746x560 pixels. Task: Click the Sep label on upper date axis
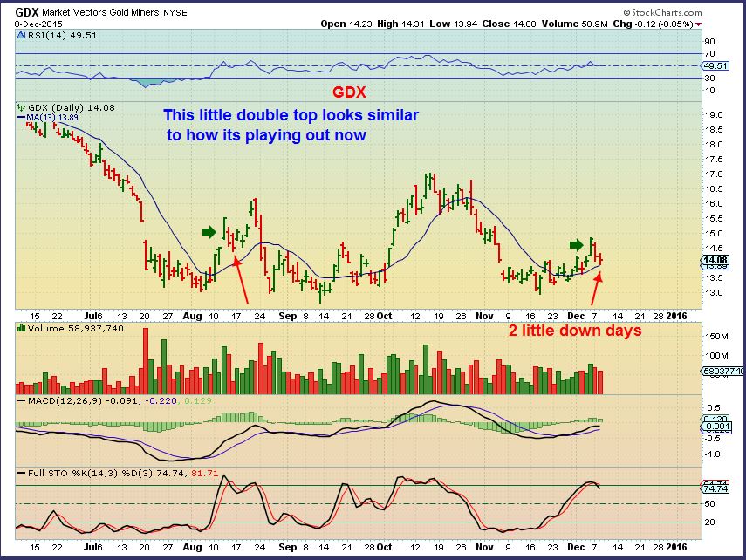point(287,316)
